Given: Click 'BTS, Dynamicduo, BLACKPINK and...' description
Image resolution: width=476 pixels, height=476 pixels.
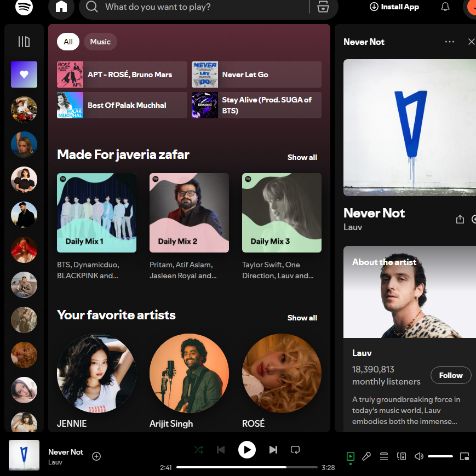Looking at the screenshot, I should pyautogui.click(x=88, y=270).
